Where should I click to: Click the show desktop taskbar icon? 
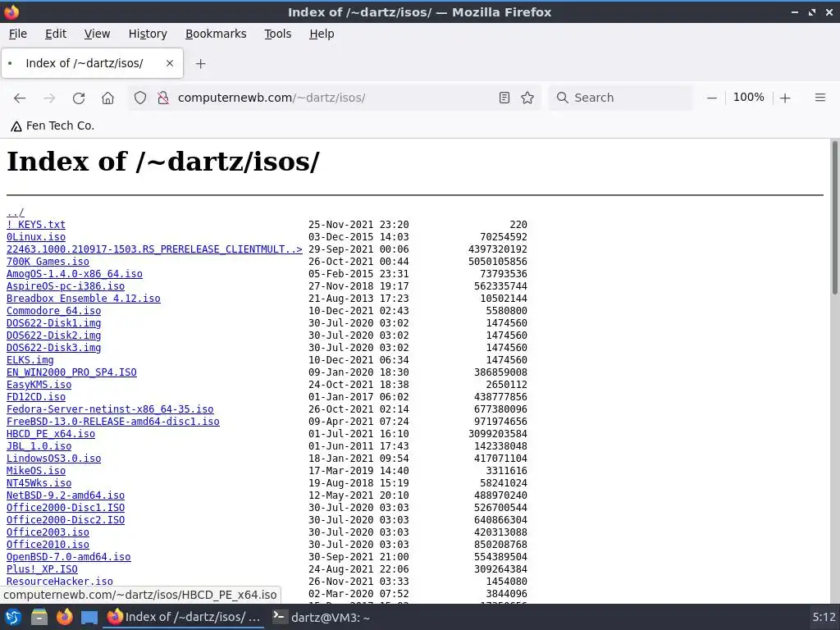pos(89,618)
